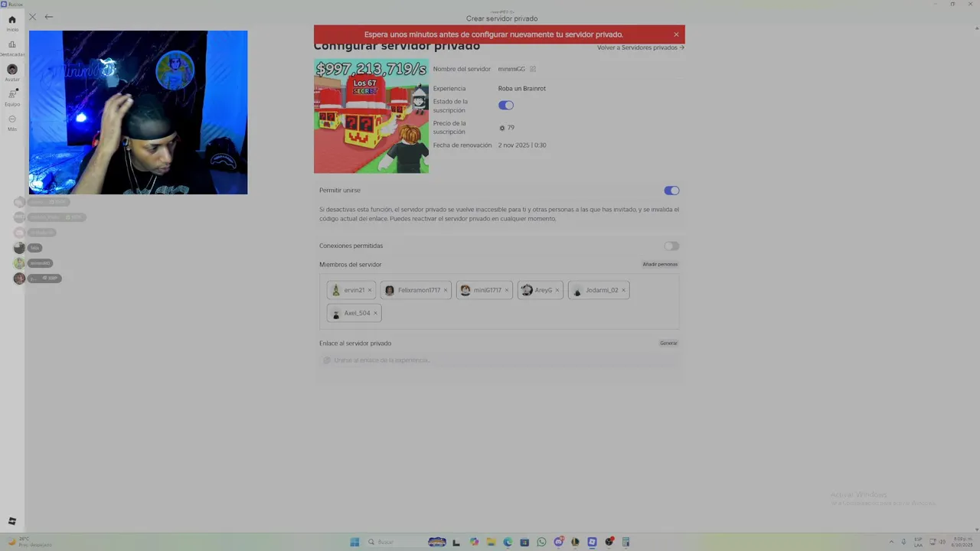Remove ervin21 from server members
Screen dimensions: 980x551
[370, 290]
